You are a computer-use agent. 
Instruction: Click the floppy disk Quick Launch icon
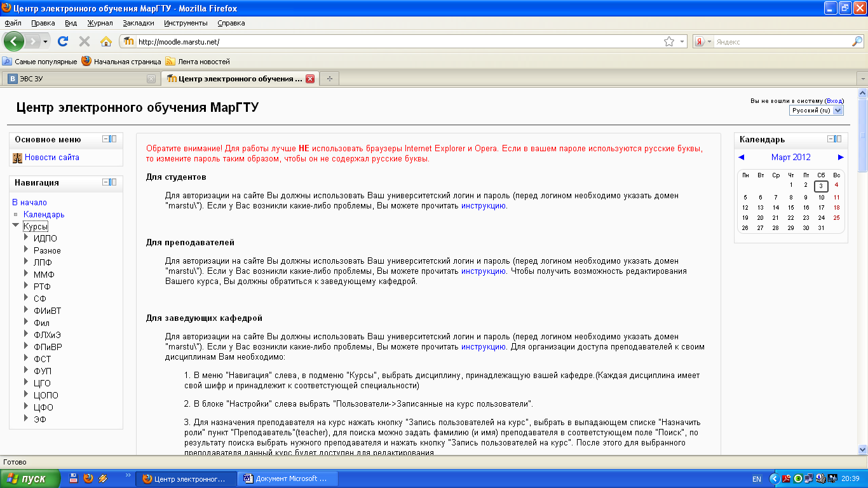pos(74,478)
